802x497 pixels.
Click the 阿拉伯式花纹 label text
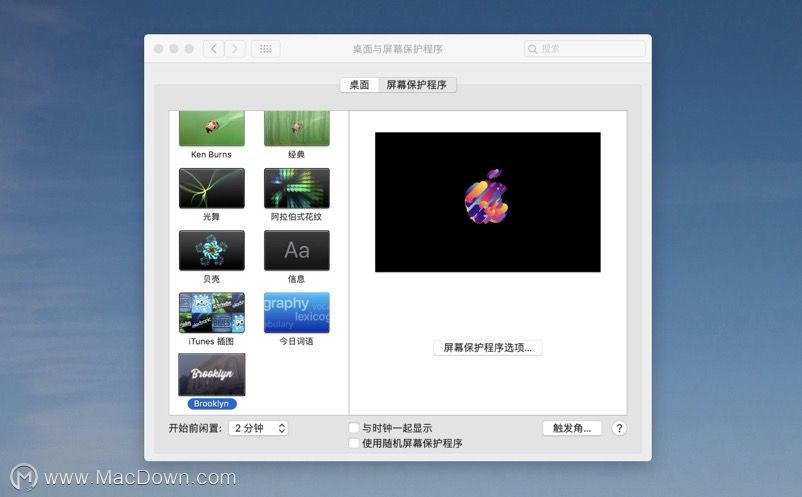click(x=296, y=217)
